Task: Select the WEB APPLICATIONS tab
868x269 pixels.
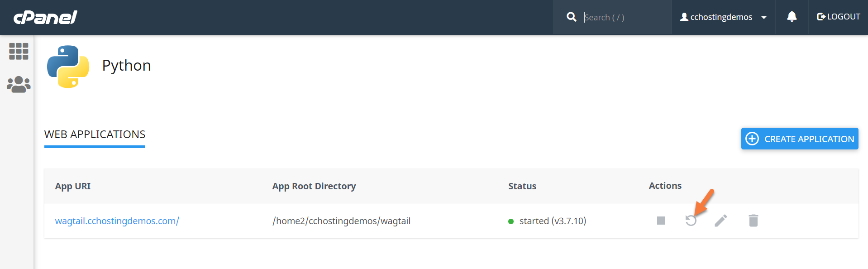Action: tap(95, 134)
